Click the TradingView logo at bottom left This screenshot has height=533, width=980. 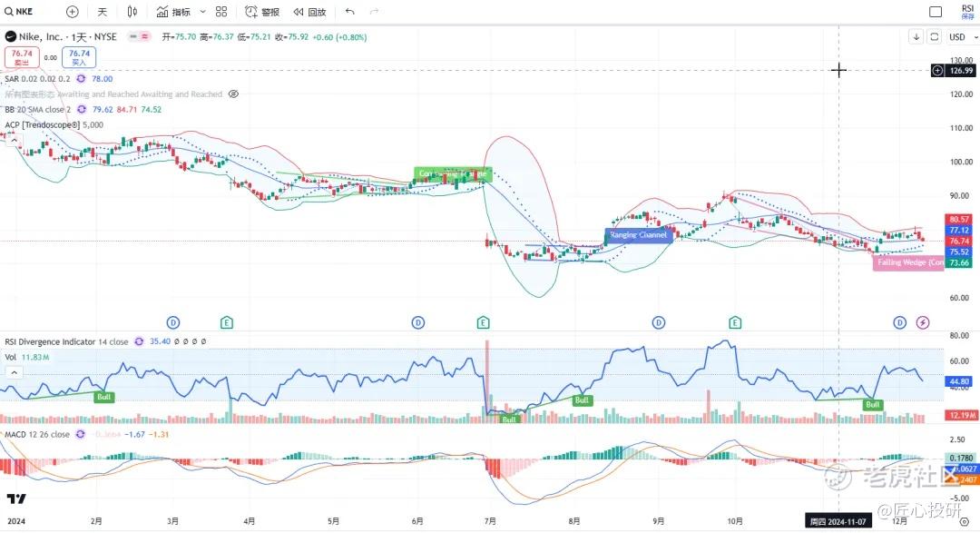[16, 498]
